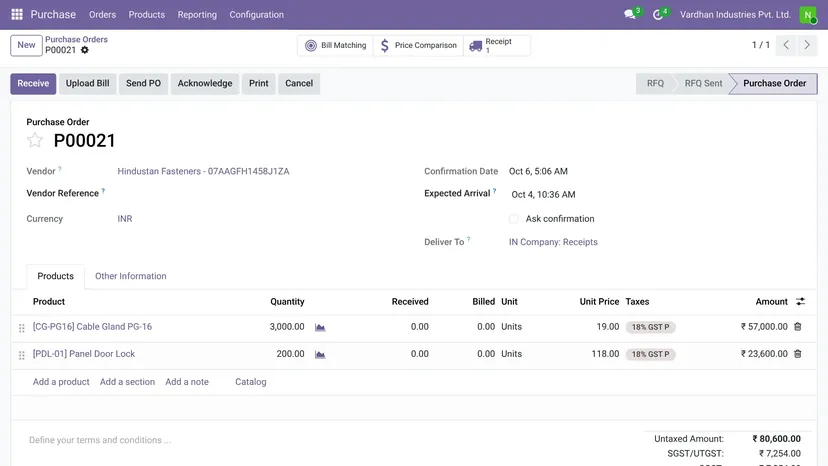
Task: Open the INR currency link
Action: [x=125, y=219]
